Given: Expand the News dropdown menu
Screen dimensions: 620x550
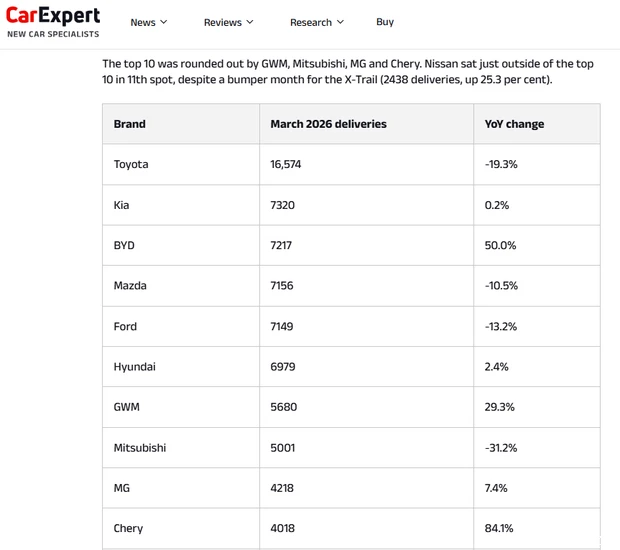Looking at the screenshot, I should coord(148,22).
